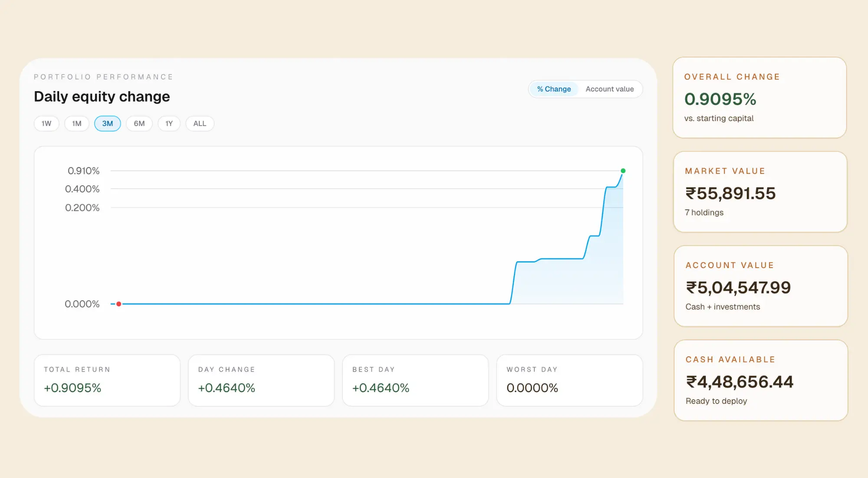Click the red starting dot on the chart
Image resolution: width=868 pixels, height=478 pixels.
[x=119, y=304]
